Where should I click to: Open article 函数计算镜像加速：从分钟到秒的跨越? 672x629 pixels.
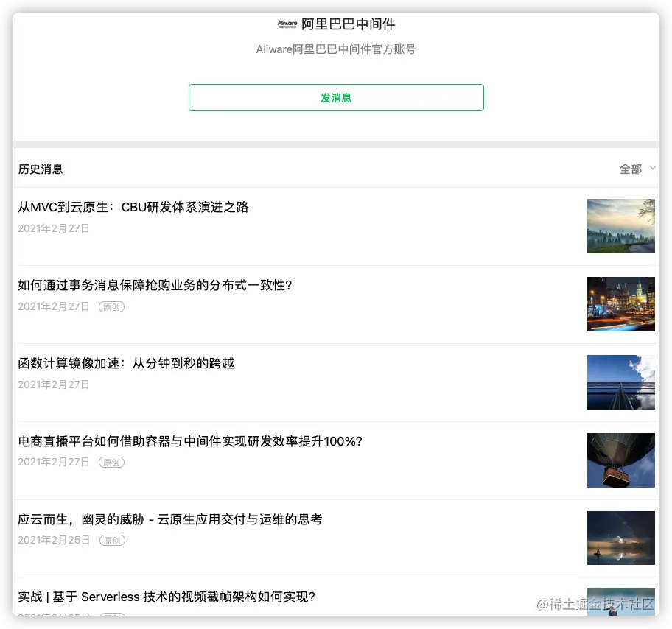click(x=126, y=363)
